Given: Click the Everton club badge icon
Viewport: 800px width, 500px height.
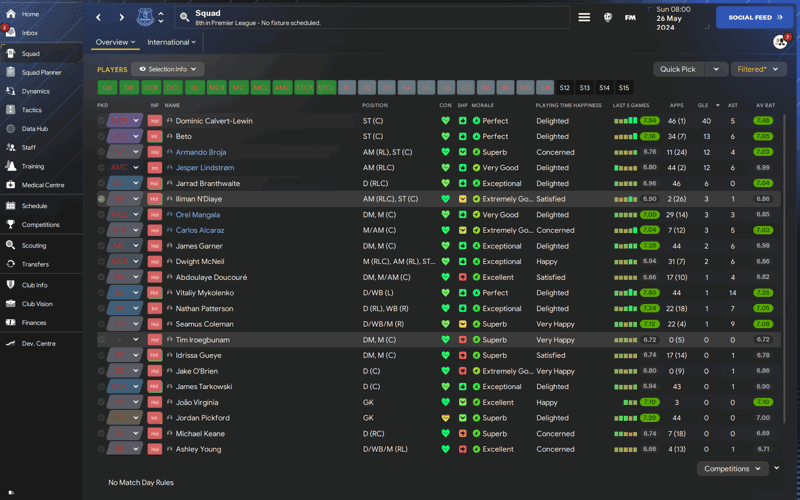Looking at the screenshot, I should click(x=145, y=17).
